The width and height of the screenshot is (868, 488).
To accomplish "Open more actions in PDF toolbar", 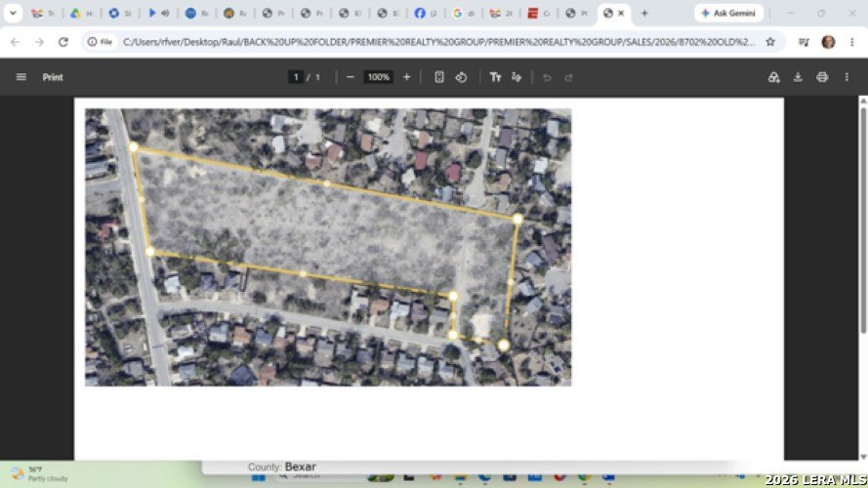I will pyautogui.click(x=847, y=77).
